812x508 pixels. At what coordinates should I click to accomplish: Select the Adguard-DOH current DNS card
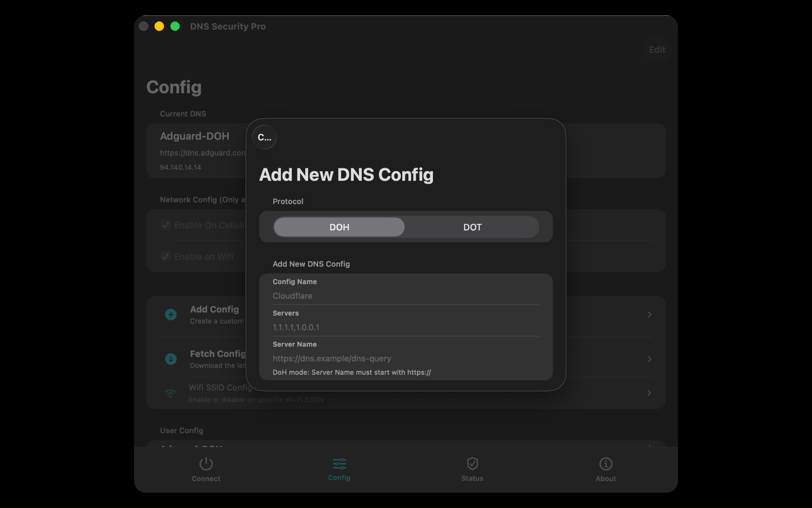(x=406, y=150)
